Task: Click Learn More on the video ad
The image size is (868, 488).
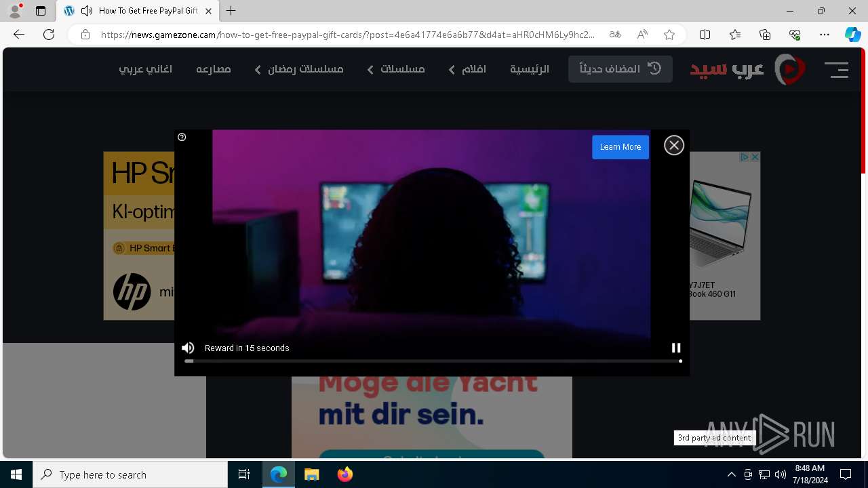Action: tap(620, 147)
